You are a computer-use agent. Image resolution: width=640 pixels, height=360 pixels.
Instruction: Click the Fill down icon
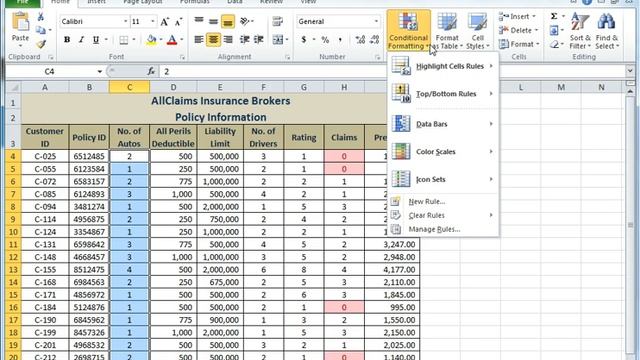554,30
